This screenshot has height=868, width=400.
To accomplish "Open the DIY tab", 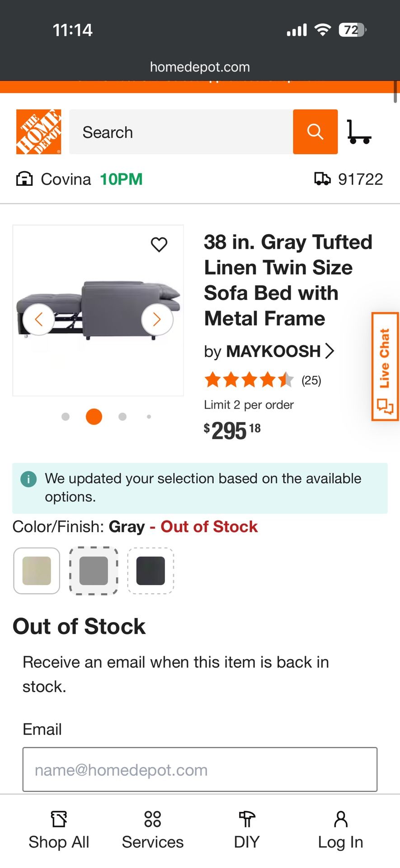I will (247, 830).
